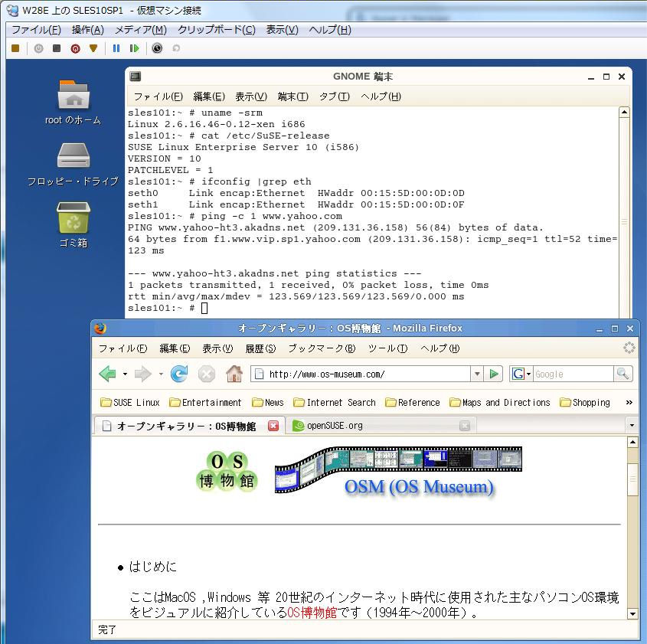Focus the Firefox URL address field
647x644 pixels.
pyautogui.click(x=361, y=374)
